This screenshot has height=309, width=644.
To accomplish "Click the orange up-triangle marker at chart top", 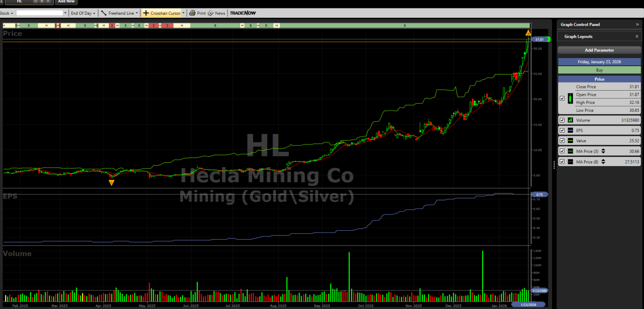I will pos(528,33).
